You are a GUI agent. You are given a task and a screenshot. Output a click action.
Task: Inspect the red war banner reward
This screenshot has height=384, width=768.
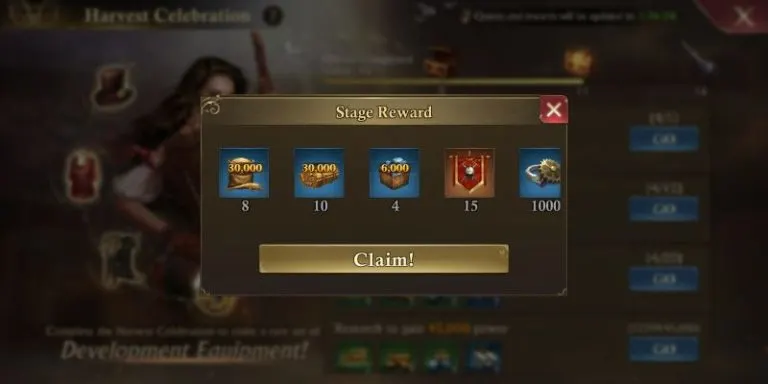pyautogui.click(x=469, y=173)
